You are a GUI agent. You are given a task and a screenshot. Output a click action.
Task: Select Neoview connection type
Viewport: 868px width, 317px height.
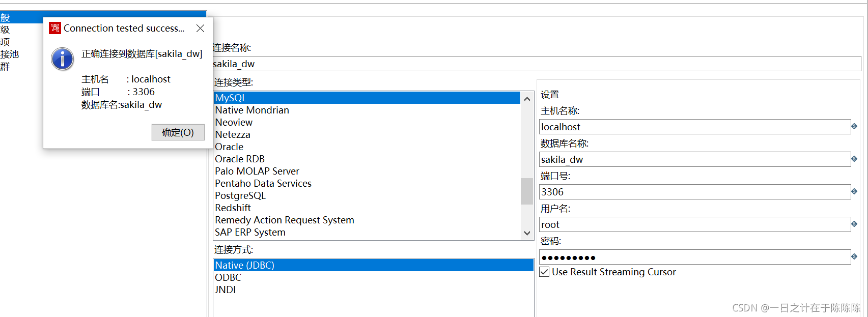pyautogui.click(x=367, y=122)
